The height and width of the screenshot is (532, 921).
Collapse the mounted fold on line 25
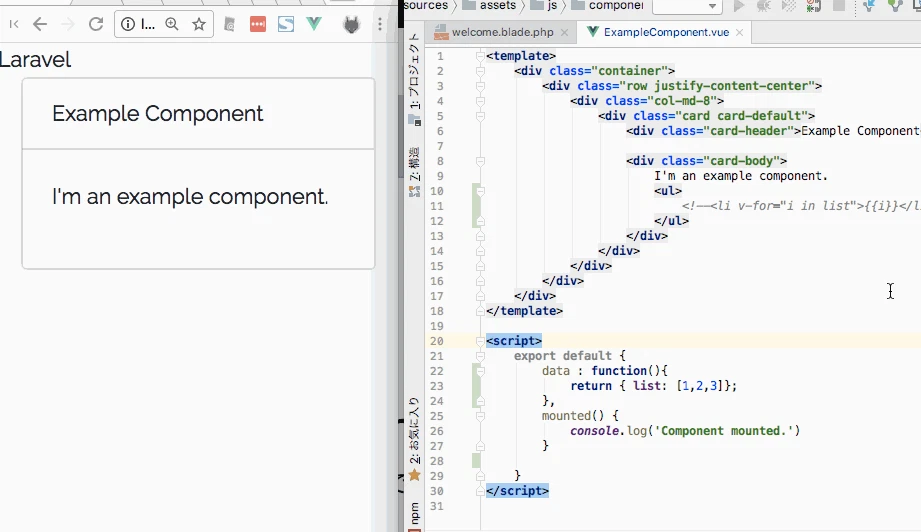pyautogui.click(x=480, y=416)
